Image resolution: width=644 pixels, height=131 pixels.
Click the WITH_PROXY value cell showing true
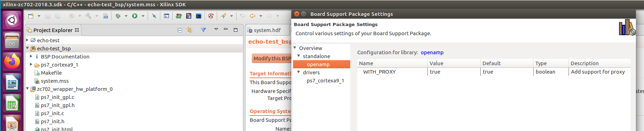(454, 72)
